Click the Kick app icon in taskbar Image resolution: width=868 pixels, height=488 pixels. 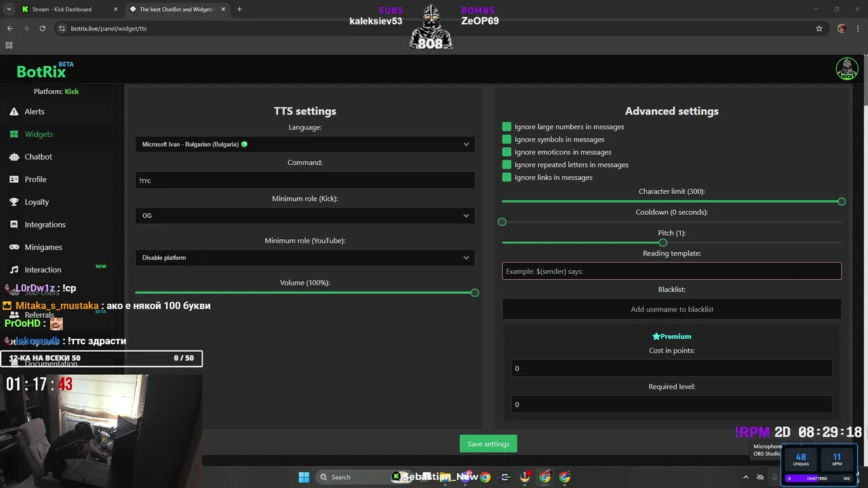(x=396, y=477)
